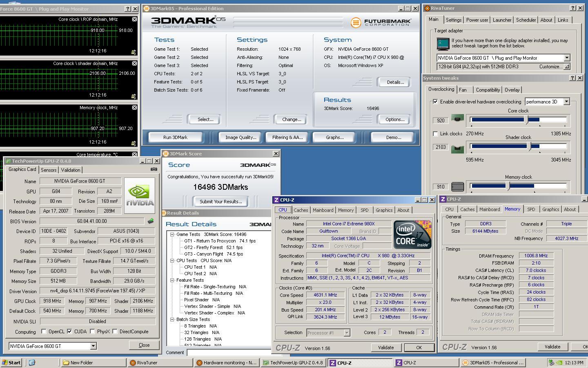Click the Details button under System
The height and width of the screenshot is (368, 588).
tap(395, 82)
